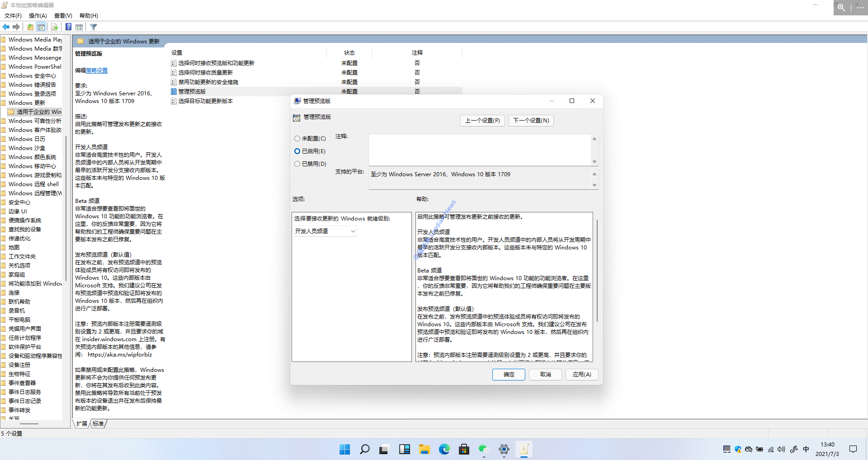Image resolution: width=868 pixels, height=460 pixels.
Task: Go back with the blue left arrow
Action: [6, 27]
